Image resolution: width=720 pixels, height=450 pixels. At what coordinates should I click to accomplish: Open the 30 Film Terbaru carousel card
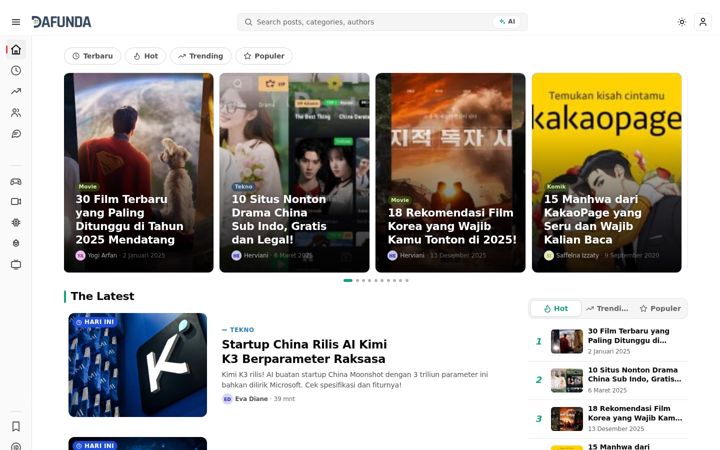pyautogui.click(x=139, y=173)
